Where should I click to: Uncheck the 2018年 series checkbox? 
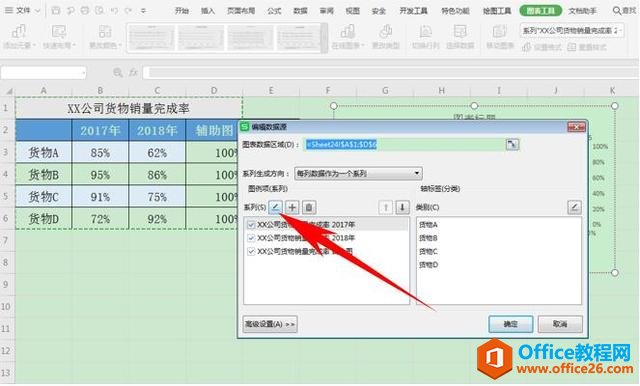(251, 238)
